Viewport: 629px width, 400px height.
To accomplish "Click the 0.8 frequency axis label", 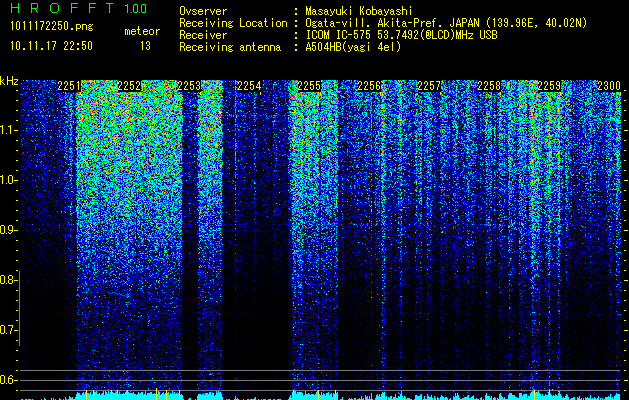I will point(8,280).
